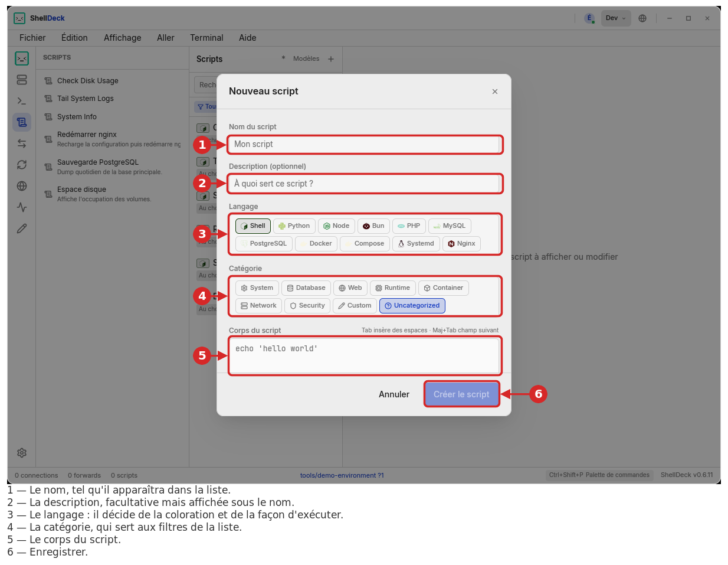Open the globe icon in the left sidebar
The height and width of the screenshot is (565, 728).
tap(22, 186)
